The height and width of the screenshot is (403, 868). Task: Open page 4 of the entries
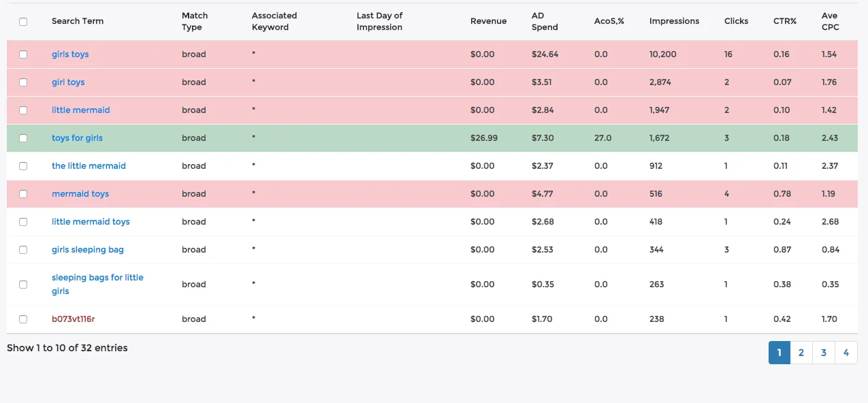tap(846, 353)
